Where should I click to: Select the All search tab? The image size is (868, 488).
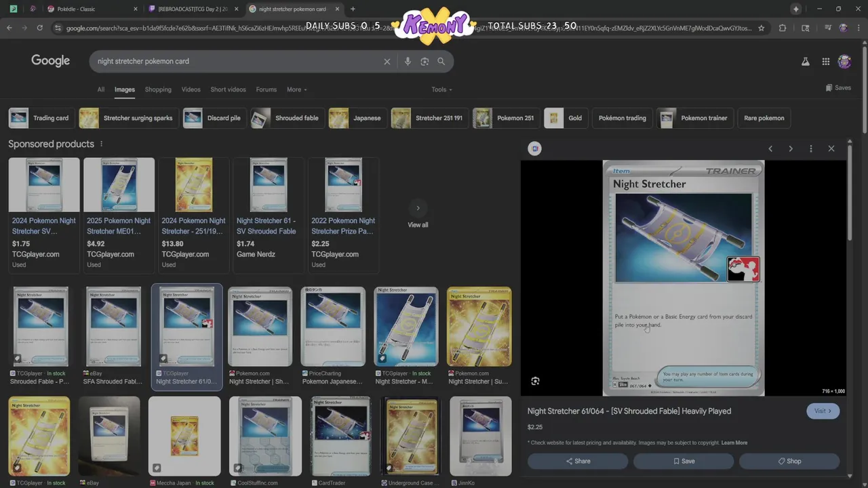click(x=100, y=89)
